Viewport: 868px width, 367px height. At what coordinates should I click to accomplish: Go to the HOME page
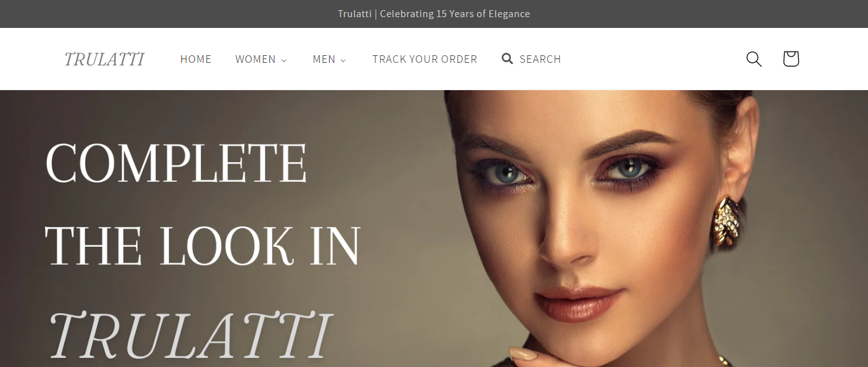click(196, 59)
